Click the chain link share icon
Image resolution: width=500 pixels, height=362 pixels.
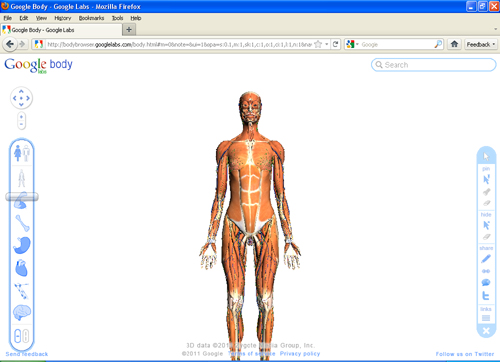(486, 271)
